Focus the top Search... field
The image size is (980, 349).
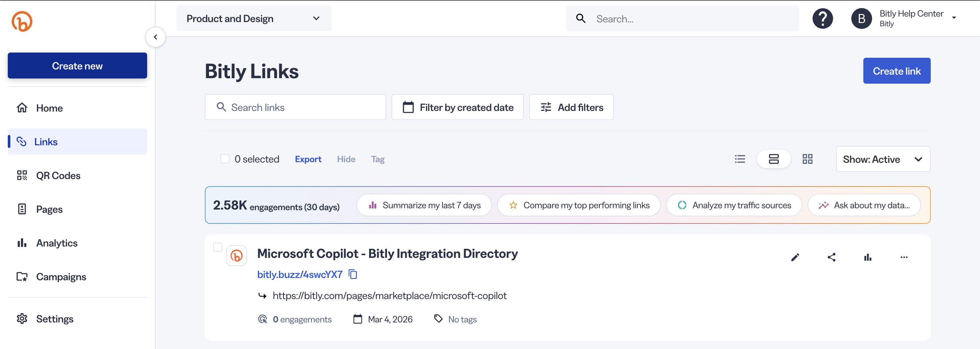(x=682, y=18)
